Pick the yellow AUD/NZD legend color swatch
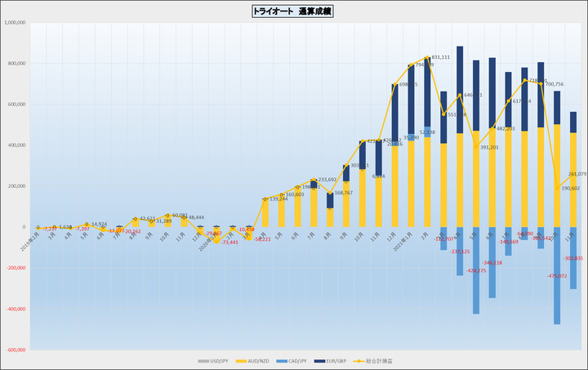588x370 pixels. coord(241,361)
